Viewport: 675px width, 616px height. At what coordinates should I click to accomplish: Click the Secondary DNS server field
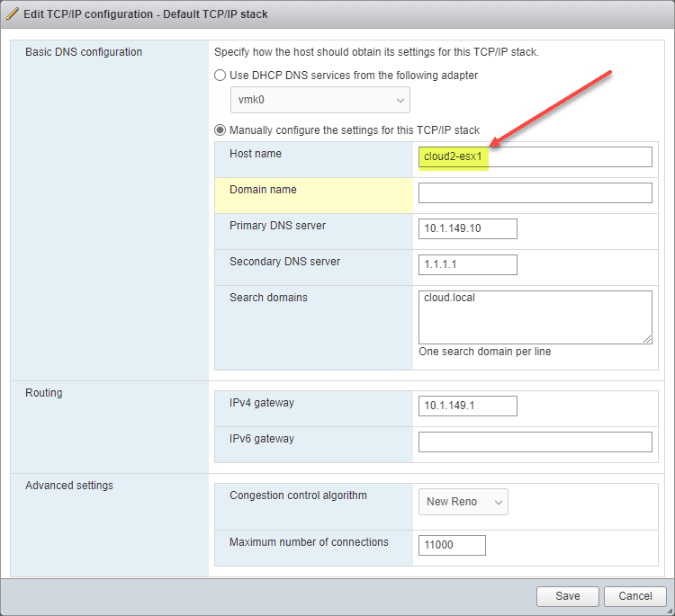pos(467,264)
